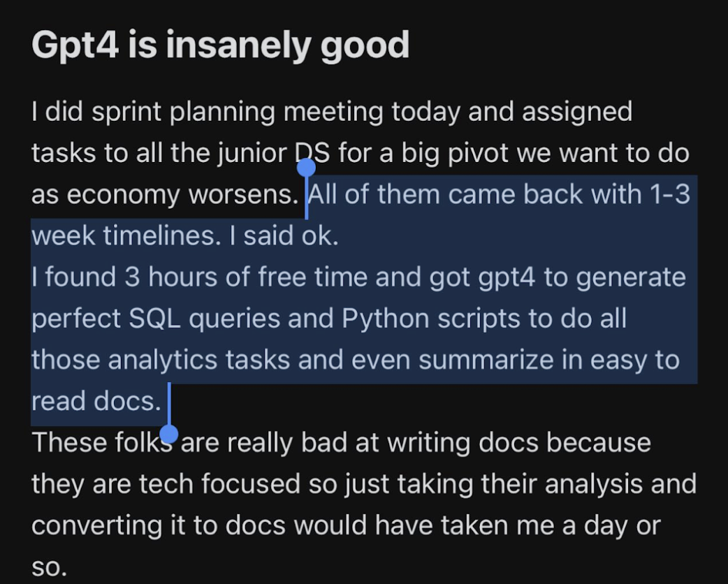The width and height of the screenshot is (728, 584).
Task: Tap the bottom text selection end handle
Action: coord(169,435)
